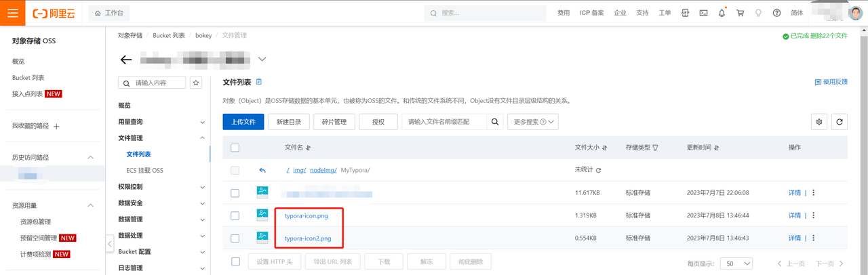
Task: Click the back arrow beside bucket name
Action: click(126, 60)
